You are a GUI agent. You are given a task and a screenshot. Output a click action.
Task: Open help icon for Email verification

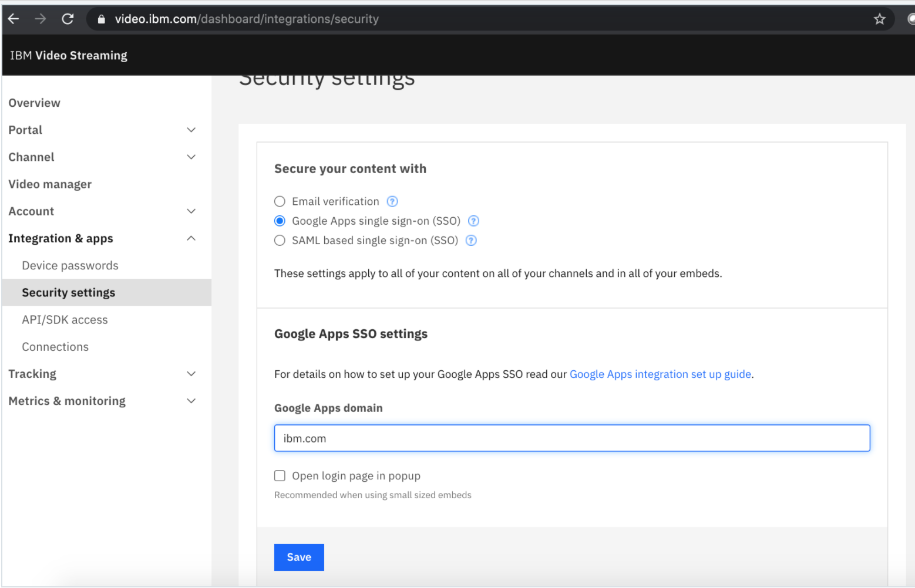coord(392,201)
